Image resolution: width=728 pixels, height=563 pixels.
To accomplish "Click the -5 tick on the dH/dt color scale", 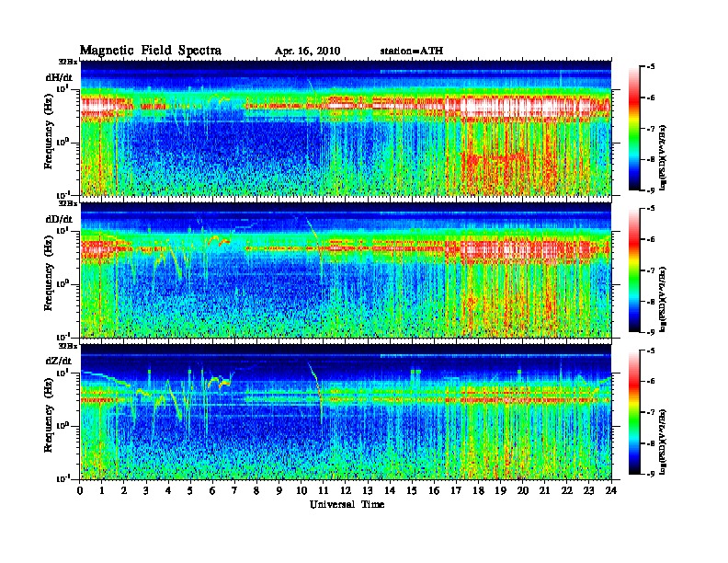I will pos(650,67).
